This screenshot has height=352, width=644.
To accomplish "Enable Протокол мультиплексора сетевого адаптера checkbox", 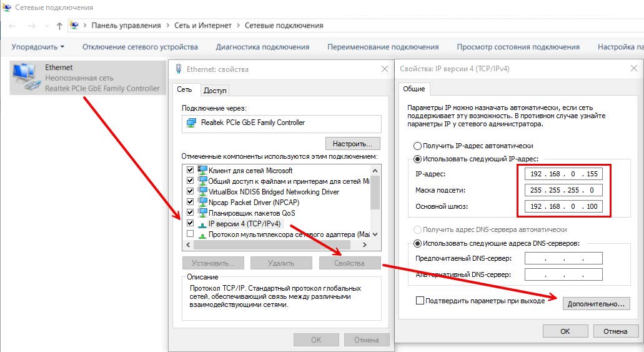I will [x=190, y=234].
